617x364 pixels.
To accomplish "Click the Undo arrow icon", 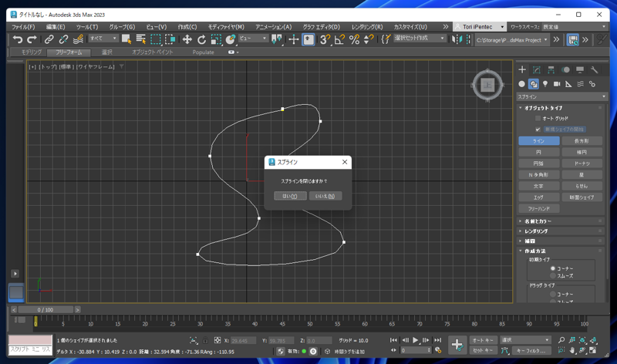I will [x=17, y=39].
